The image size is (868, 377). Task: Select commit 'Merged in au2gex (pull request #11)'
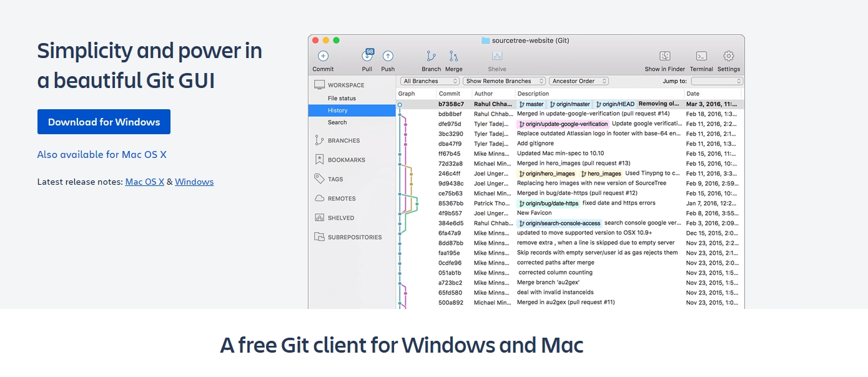click(x=566, y=303)
